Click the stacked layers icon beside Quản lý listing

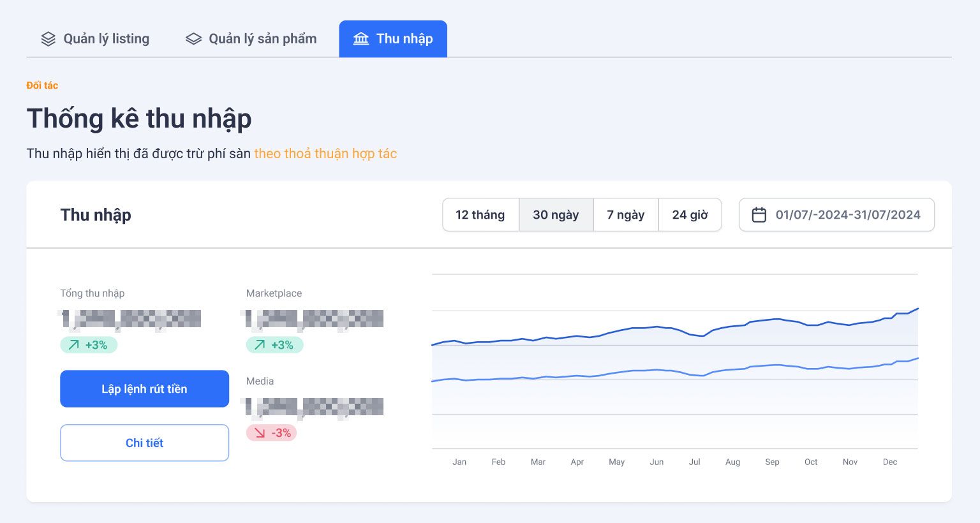[48, 39]
